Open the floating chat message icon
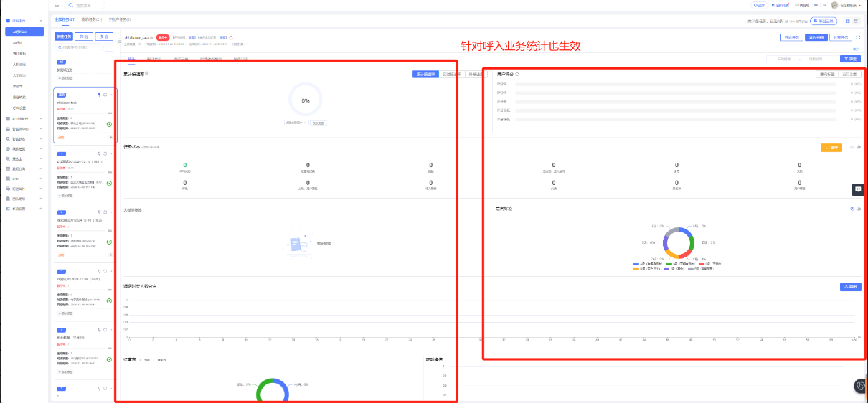 (x=858, y=189)
